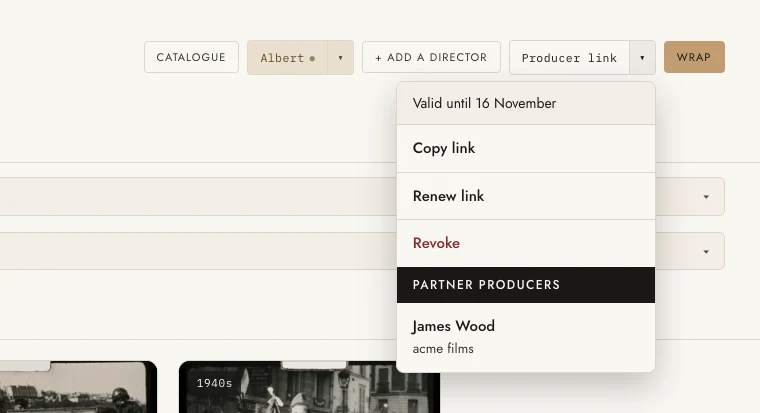Select the Albert director button
760x413 pixels.
point(287,58)
